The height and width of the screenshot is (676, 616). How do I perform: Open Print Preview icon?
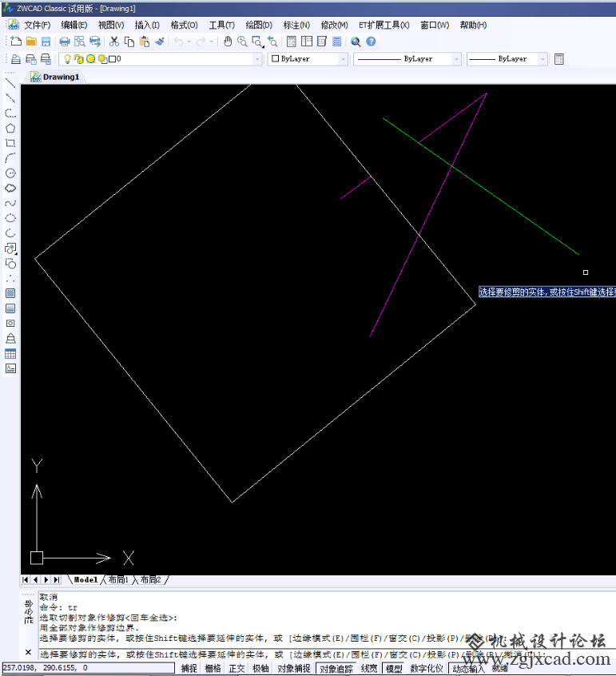pos(80,42)
